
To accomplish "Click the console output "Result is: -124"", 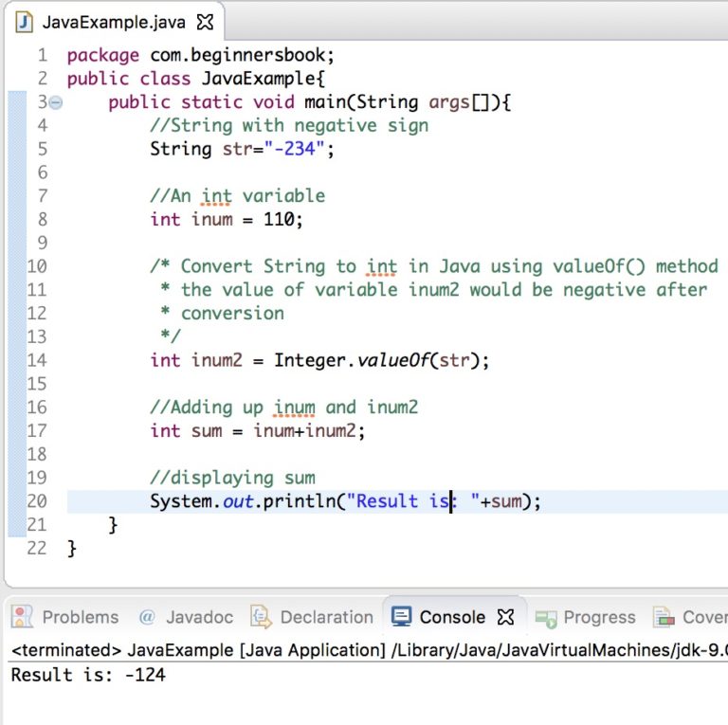I will tap(88, 675).
